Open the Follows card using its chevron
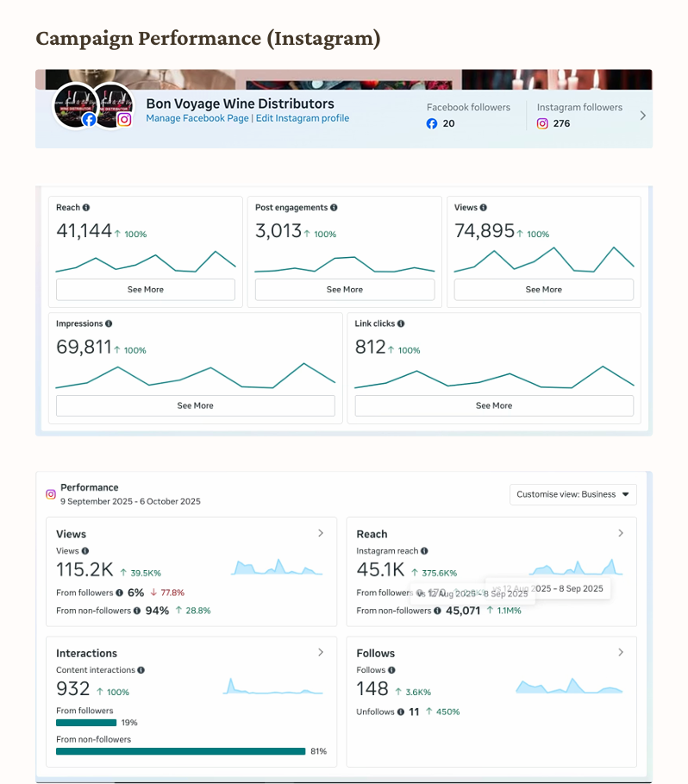Screen dimensions: 688x784 pos(621,653)
